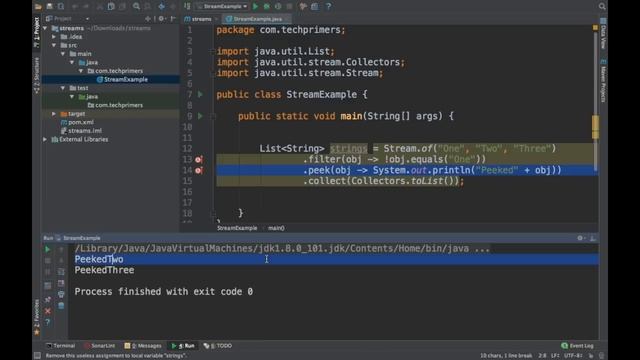Open the Search Everywhere magnifier at top right
This screenshot has width=640, height=360.
[x=602, y=6]
